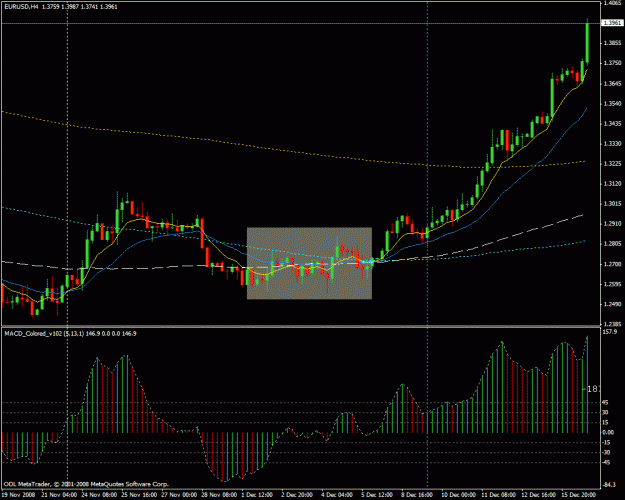
Task: Click the 12 Dec 16:00 time label
Action: pos(541,495)
